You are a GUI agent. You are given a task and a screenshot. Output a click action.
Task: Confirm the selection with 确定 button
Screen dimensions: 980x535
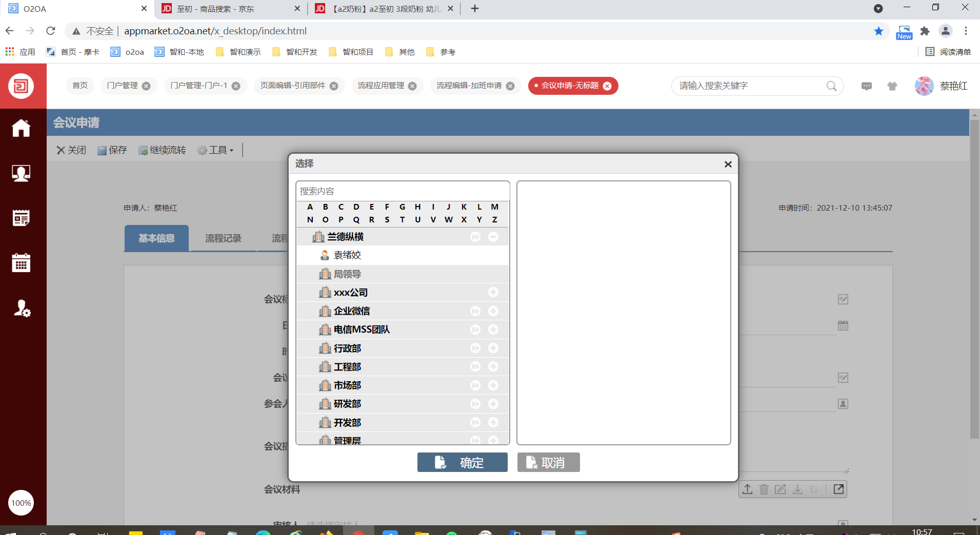462,462
